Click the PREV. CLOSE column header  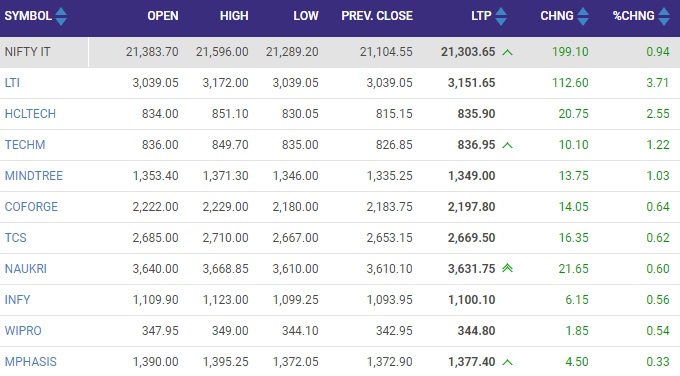(377, 16)
